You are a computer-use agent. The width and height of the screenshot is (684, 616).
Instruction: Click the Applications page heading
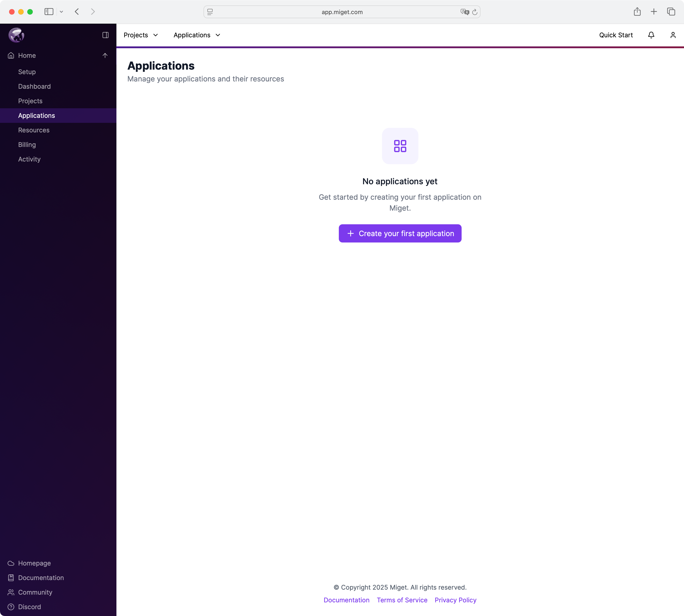click(x=161, y=66)
